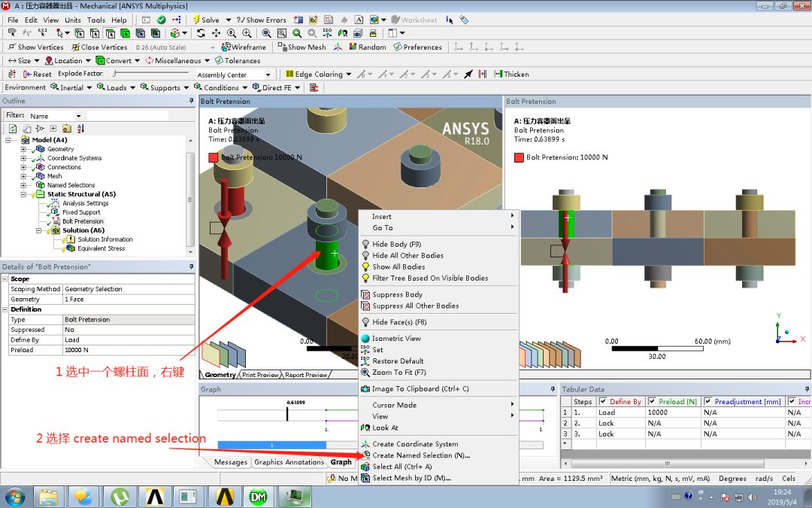Click the Box Zoom tool icon

tap(281, 32)
